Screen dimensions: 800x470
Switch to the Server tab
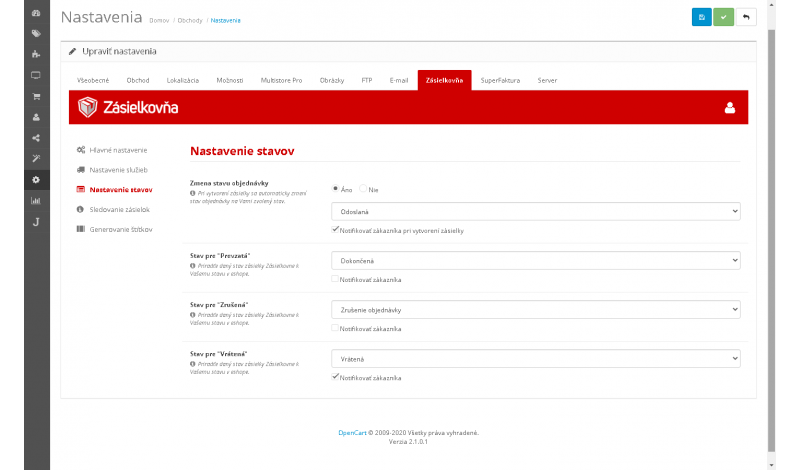pos(547,80)
